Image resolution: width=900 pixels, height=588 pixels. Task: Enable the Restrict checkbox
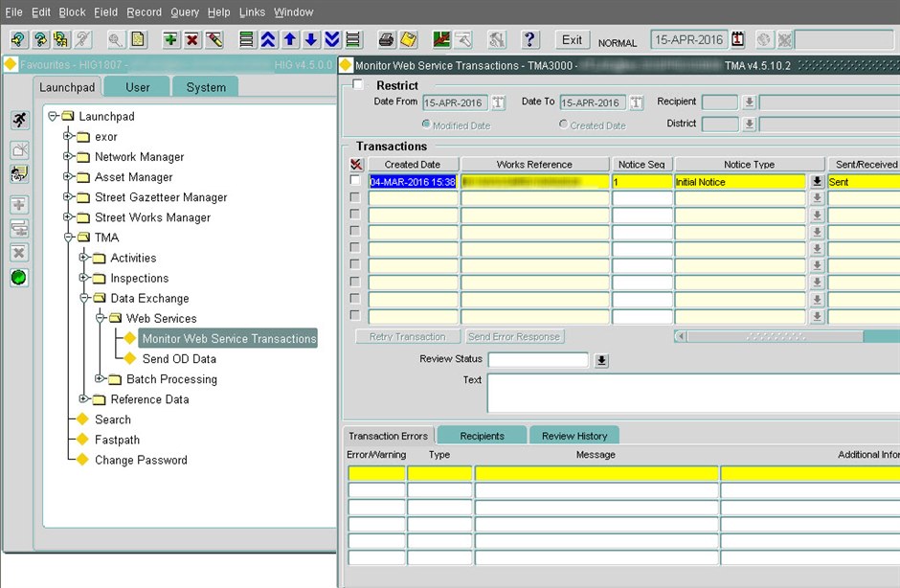click(358, 84)
